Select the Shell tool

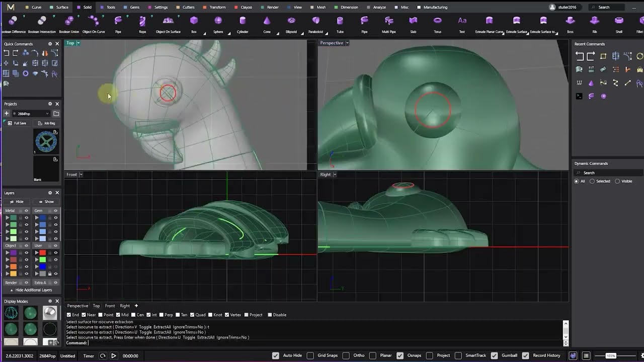pos(619,25)
